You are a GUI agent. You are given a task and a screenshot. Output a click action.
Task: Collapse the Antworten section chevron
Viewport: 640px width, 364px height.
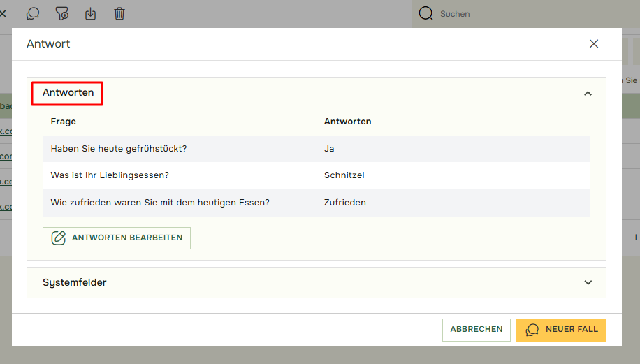coord(588,93)
